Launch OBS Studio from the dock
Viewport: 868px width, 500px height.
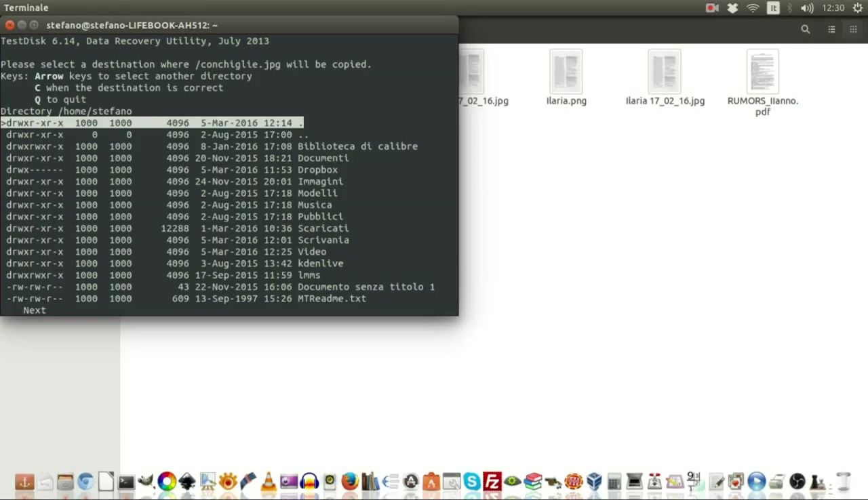(x=797, y=482)
